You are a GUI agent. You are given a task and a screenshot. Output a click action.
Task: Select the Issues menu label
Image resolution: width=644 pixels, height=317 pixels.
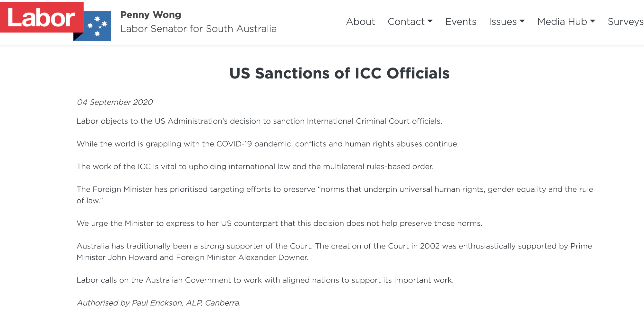tap(503, 22)
